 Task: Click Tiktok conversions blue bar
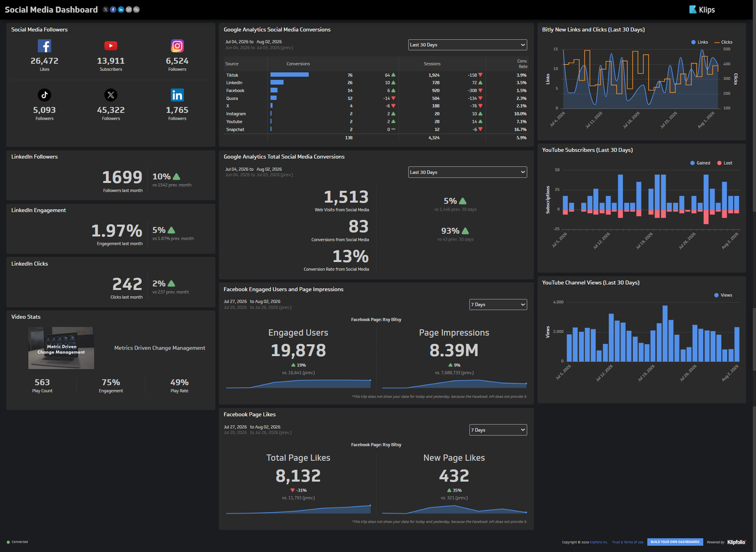289,75
